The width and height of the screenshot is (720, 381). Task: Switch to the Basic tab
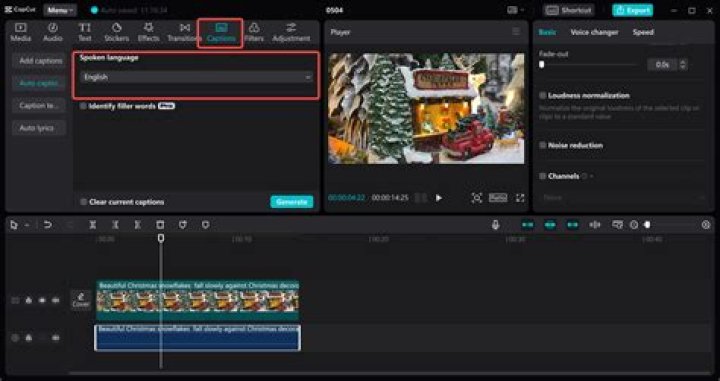coord(547,32)
